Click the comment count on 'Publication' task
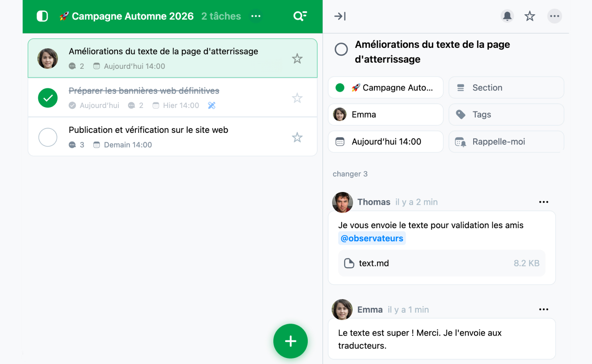Screen dimensions: 592x364 [77, 145]
